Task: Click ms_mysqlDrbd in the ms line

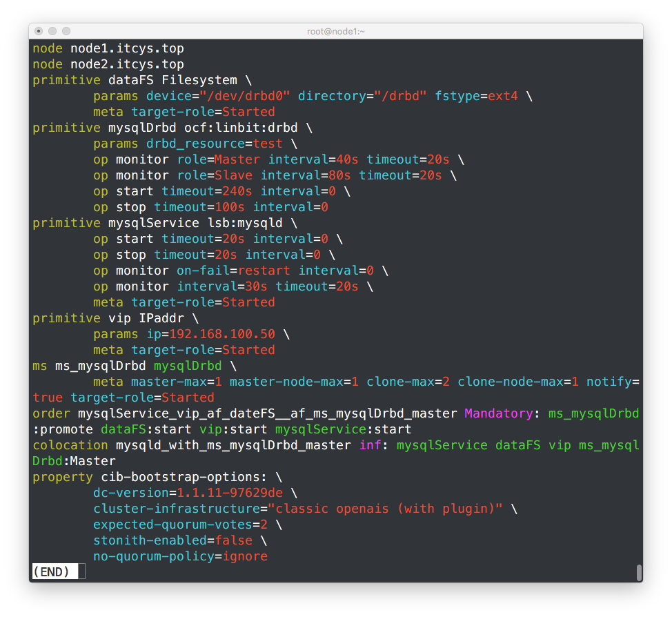Action: click(x=101, y=366)
